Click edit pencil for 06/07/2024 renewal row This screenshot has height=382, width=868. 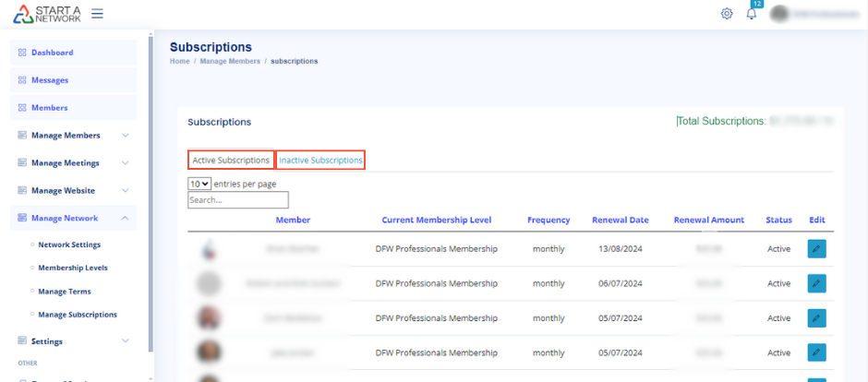point(816,283)
